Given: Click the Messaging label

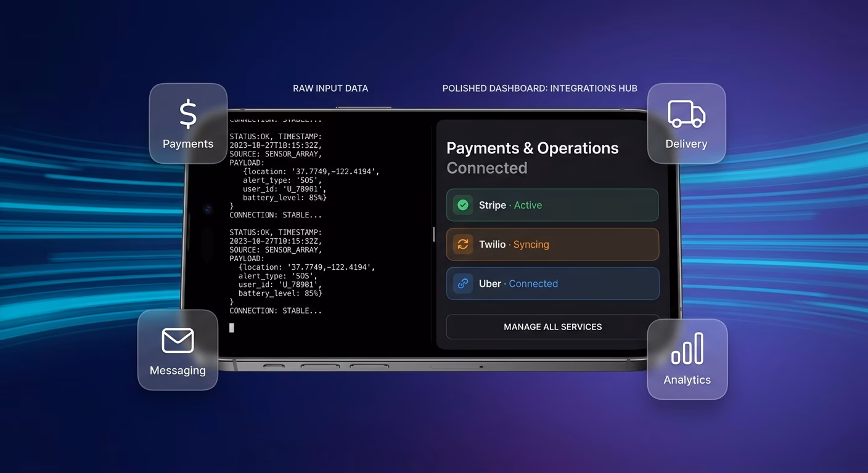Looking at the screenshot, I should [178, 371].
